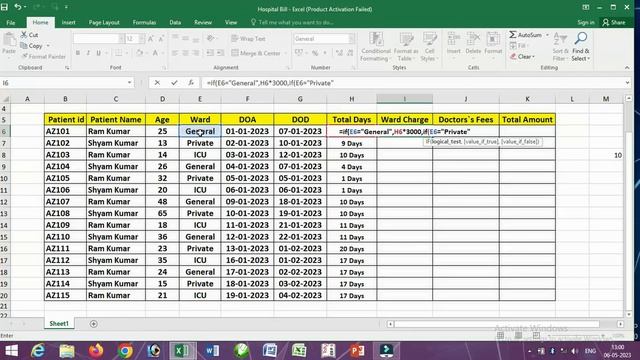Switch to the View tab
Screen dimensions: 640x360
click(231, 22)
